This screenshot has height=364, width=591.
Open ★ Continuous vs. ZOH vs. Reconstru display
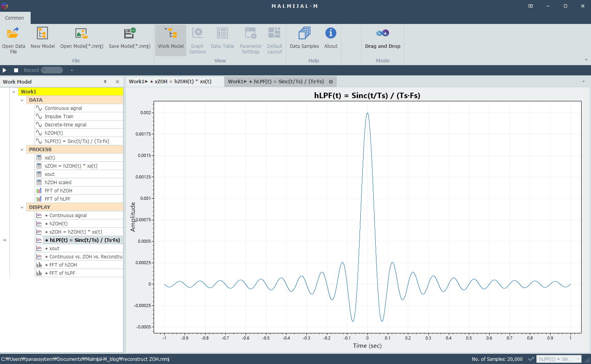[79, 257]
